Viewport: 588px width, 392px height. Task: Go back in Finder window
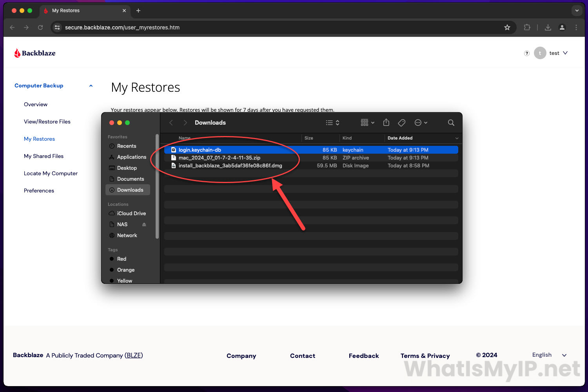[171, 123]
